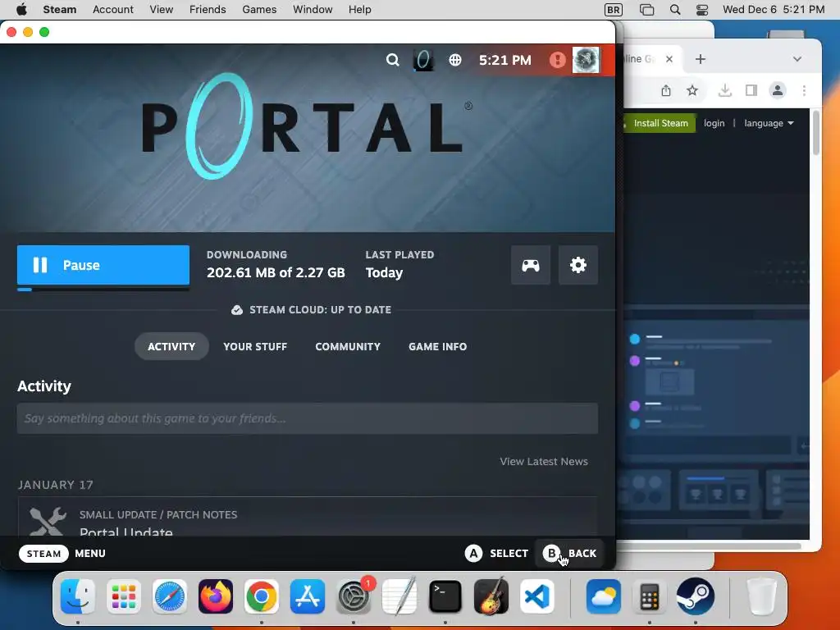Open TextEdit from the Dock

tap(399, 596)
